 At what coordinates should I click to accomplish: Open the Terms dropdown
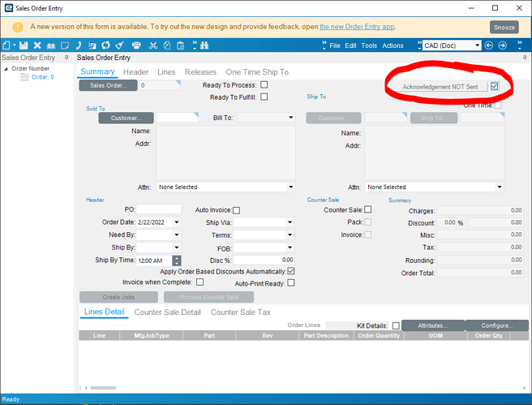(290, 235)
